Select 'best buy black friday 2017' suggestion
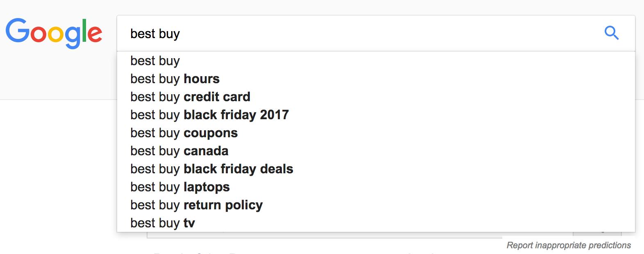Image resolution: width=644 pixels, height=254 pixels. pos(209,115)
